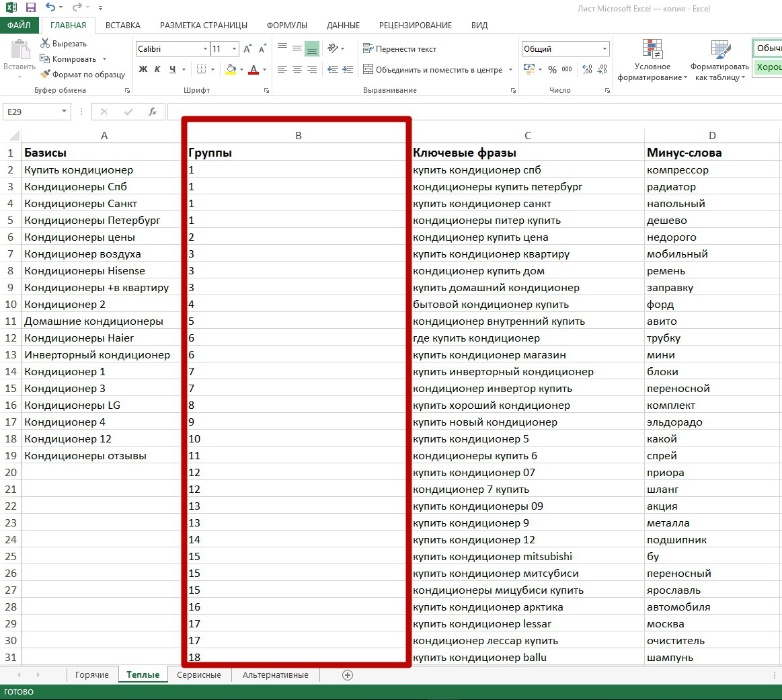Toggle center text alignment

pos(297,69)
